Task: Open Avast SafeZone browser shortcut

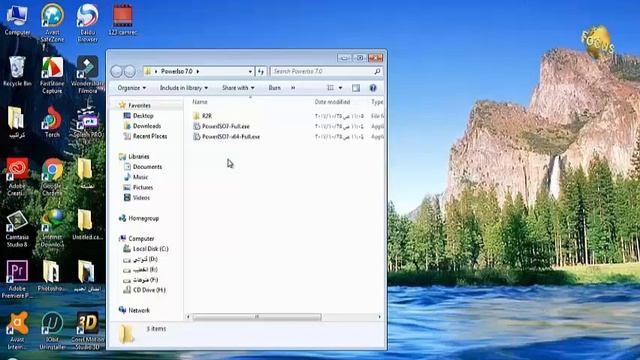Action: (x=52, y=24)
